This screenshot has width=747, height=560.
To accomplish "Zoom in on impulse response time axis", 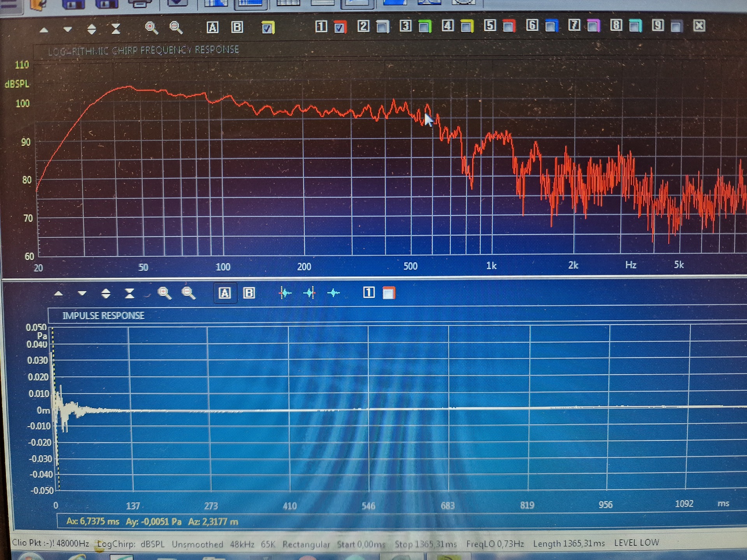I will tap(164, 293).
